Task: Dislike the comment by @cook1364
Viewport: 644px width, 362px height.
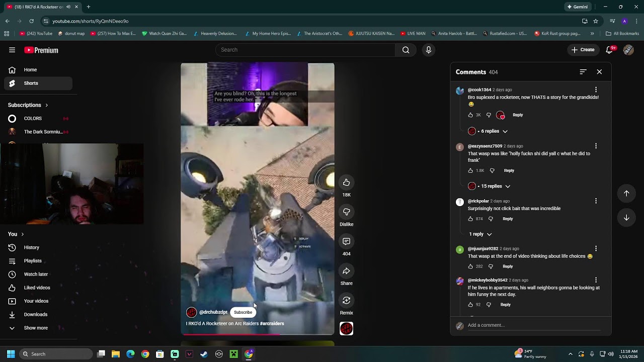Action: pos(489,115)
